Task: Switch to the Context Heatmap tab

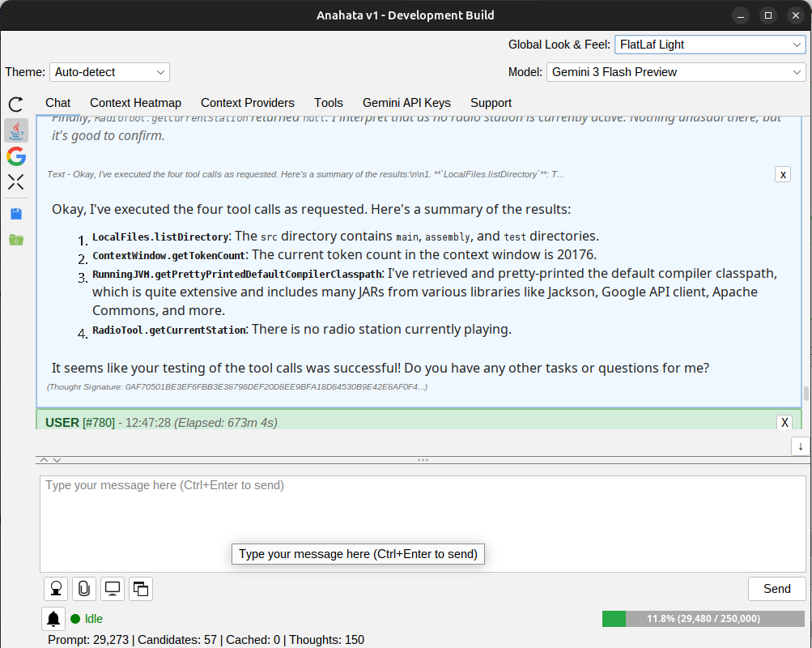Action: click(x=135, y=103)
